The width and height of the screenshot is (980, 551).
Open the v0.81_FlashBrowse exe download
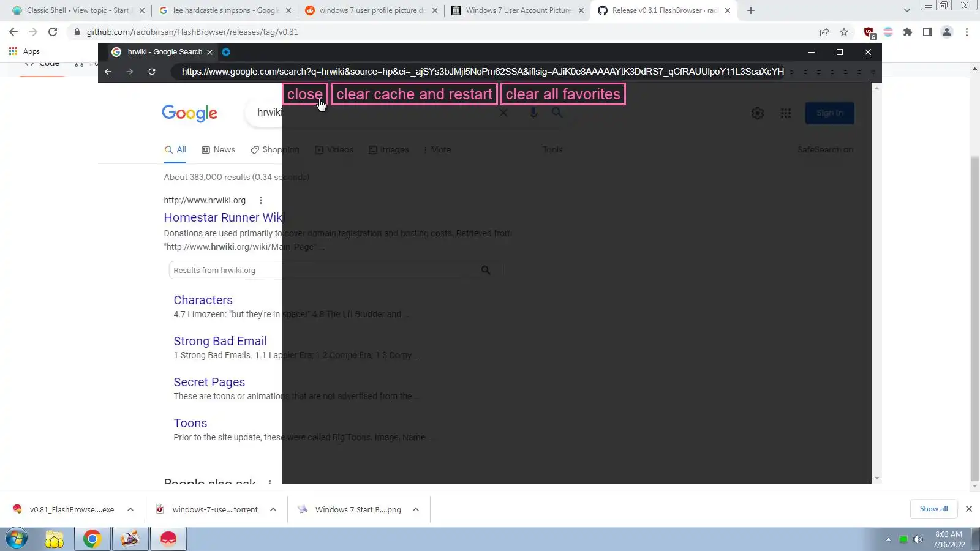click(64, 509)
